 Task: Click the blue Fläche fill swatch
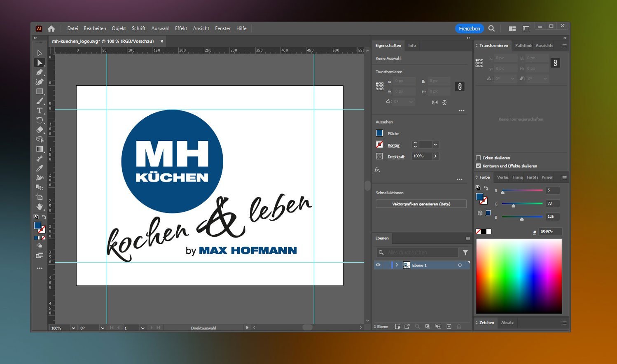coord(379,133)
